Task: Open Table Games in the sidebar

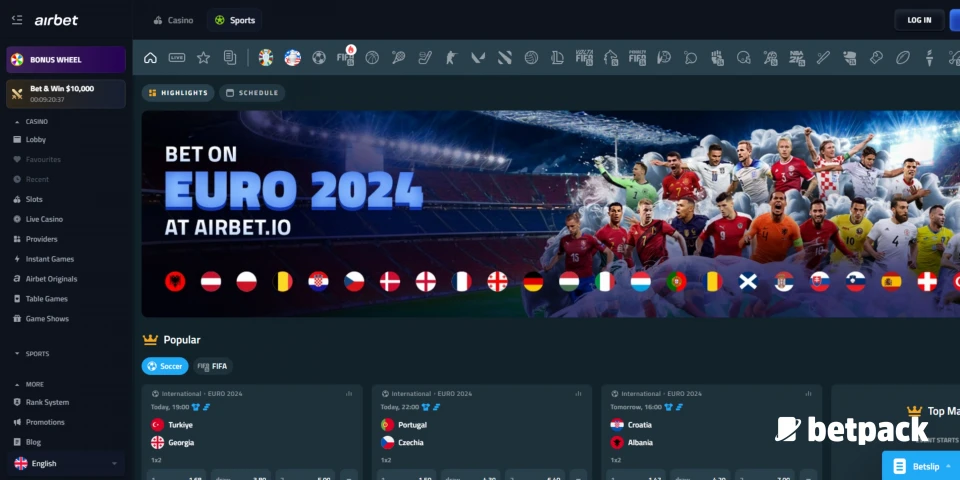Action: [40, 299]
